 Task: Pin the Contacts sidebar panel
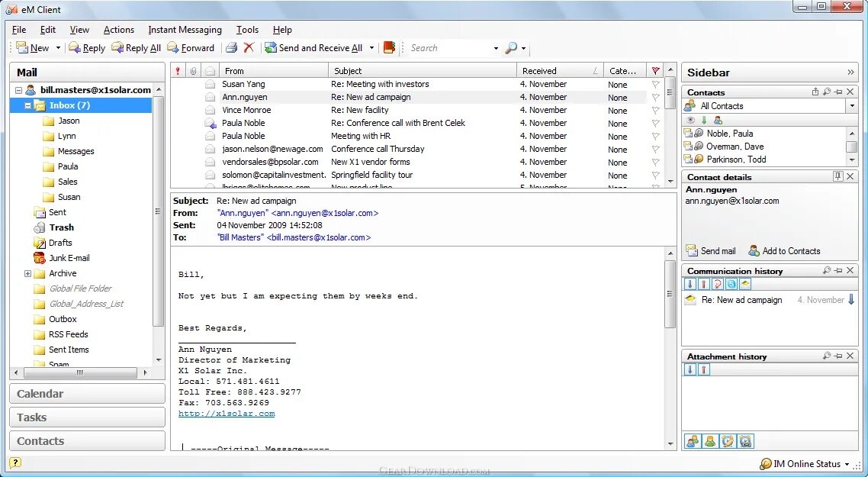838,92
